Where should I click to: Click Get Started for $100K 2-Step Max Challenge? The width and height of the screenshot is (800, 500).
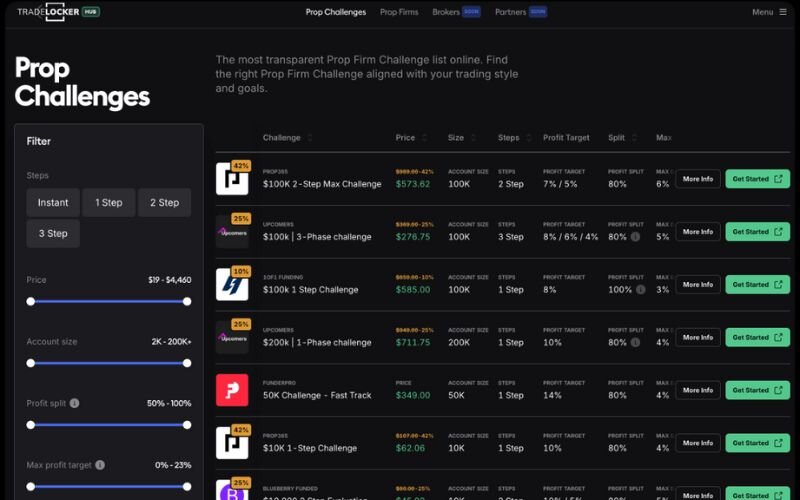(757, 179)
